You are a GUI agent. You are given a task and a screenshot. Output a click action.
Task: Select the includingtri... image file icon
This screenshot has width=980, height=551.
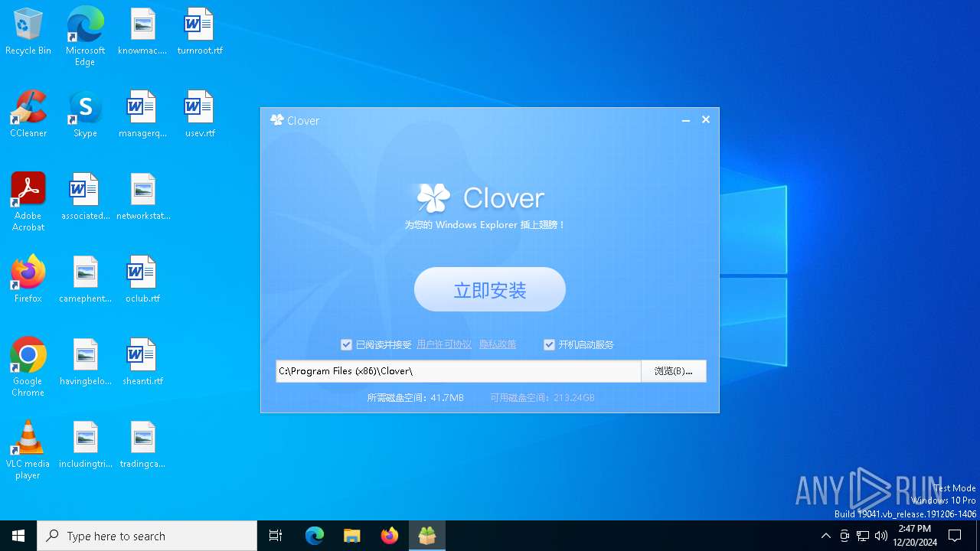tap(85, 445)
